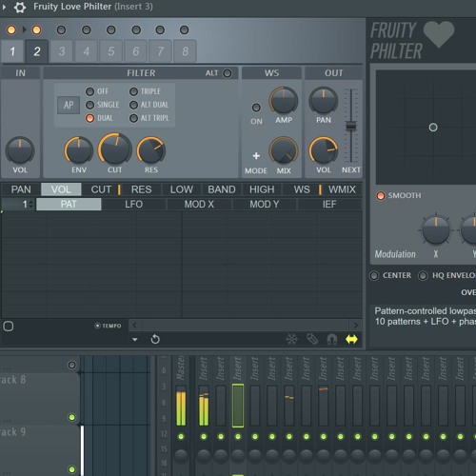Select the TRIPLE filter mode
The height and width of the screenshot is (476, 476).
click(133, 91)
